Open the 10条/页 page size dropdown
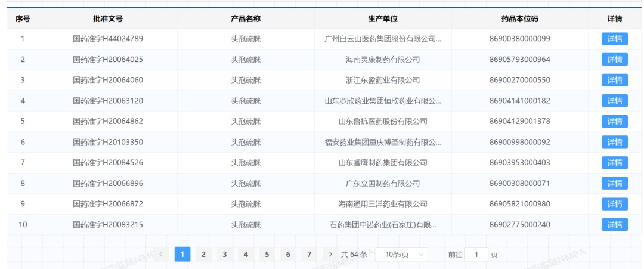 point(401,255)
